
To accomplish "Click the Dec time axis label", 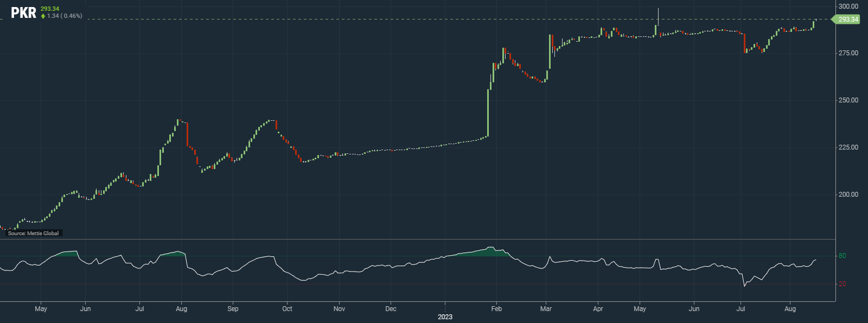I will 391,309.
